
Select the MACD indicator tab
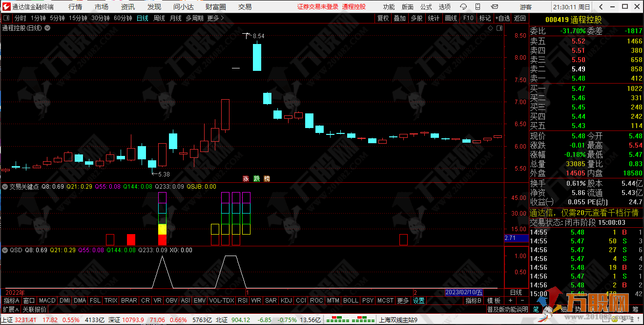(47, 301)
